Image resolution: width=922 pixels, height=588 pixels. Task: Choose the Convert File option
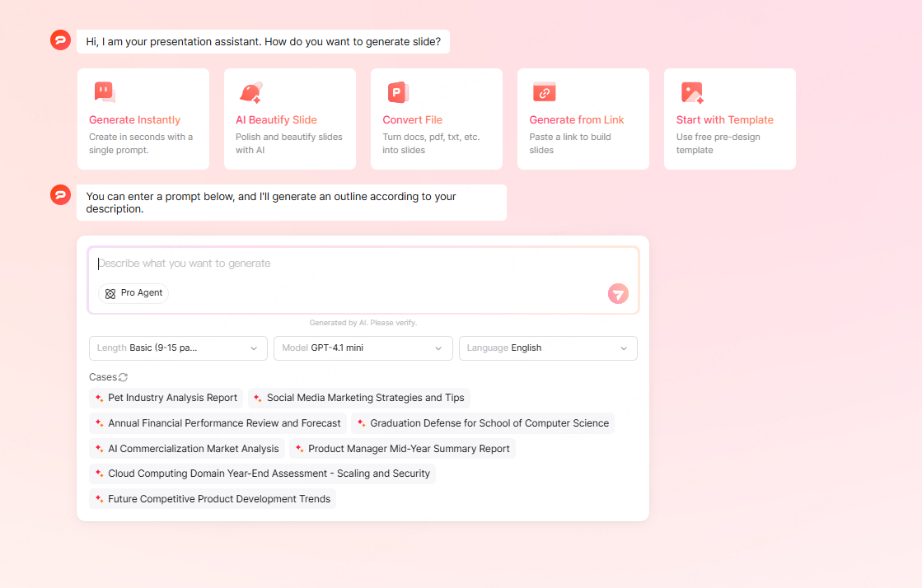tap(436, 119)
